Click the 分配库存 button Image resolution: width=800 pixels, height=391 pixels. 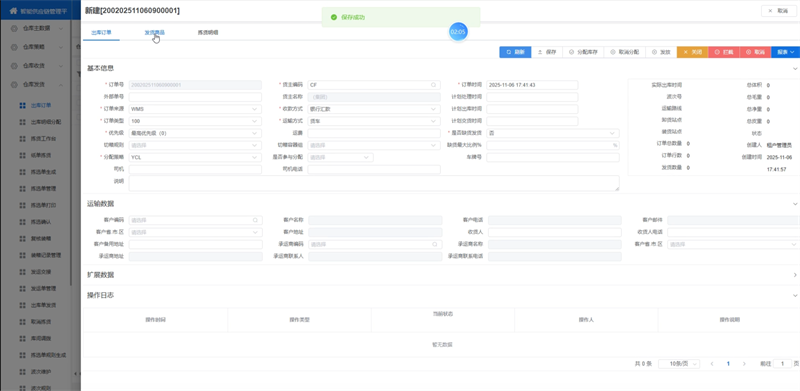(x=583, y=52)
